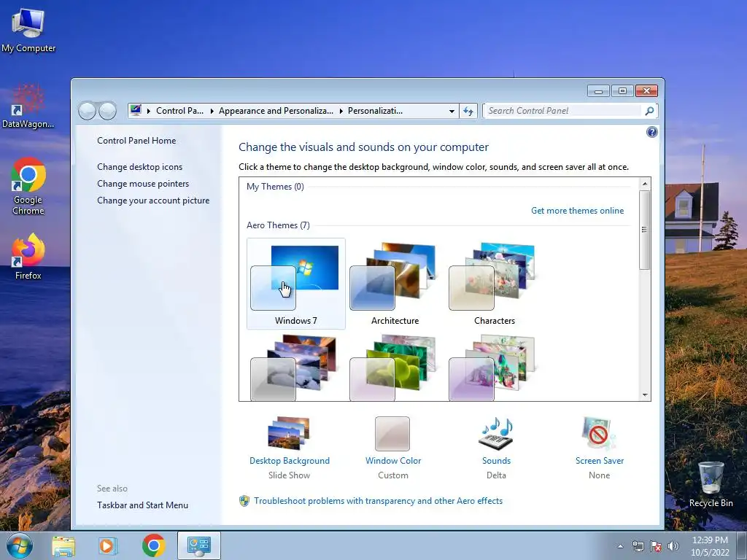747x560 pixels.
Task: Open Change desktop icons link
Action: click(x=139, y=167)
